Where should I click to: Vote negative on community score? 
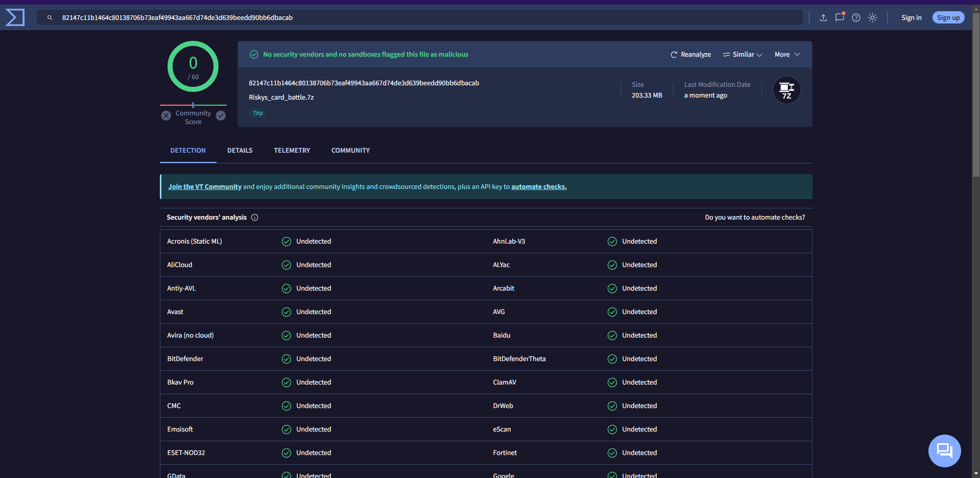[x=166, y=115]
